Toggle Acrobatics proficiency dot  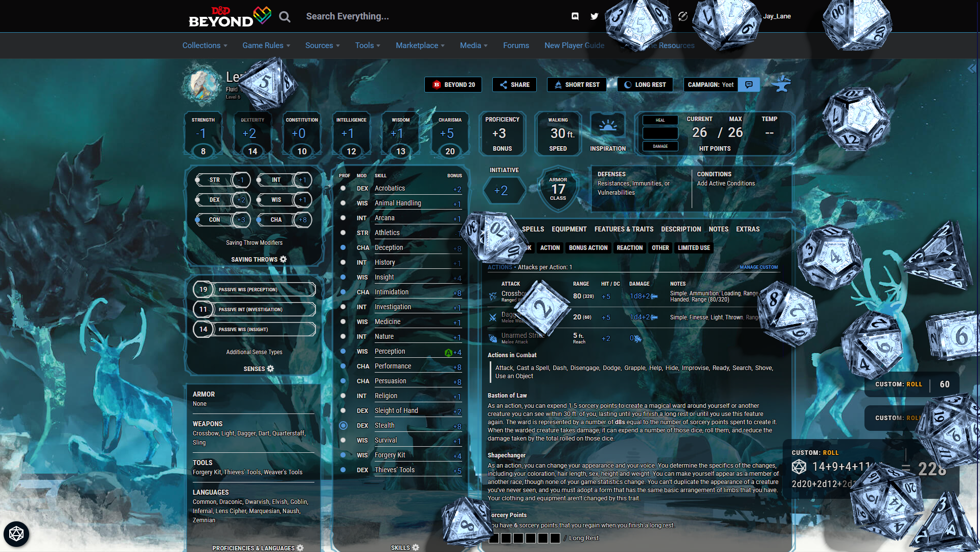pyautogui.click(x=343, y=188)
